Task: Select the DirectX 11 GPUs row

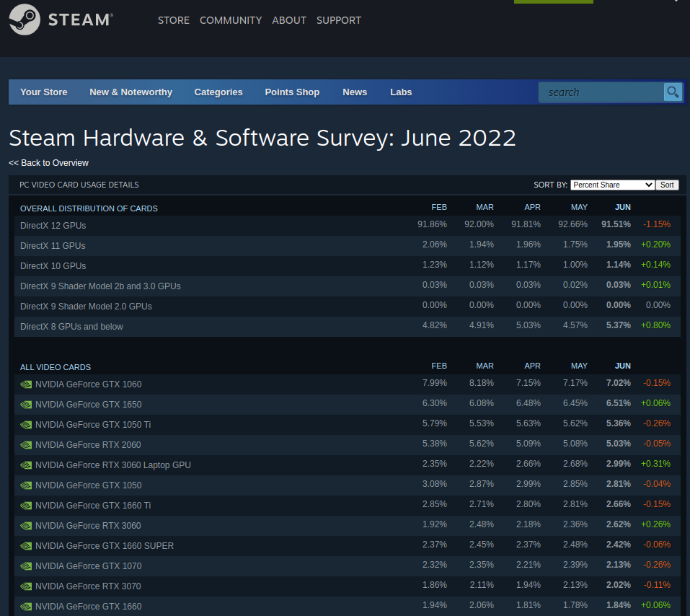Action: pyautogui.click(x=348, y=246)
